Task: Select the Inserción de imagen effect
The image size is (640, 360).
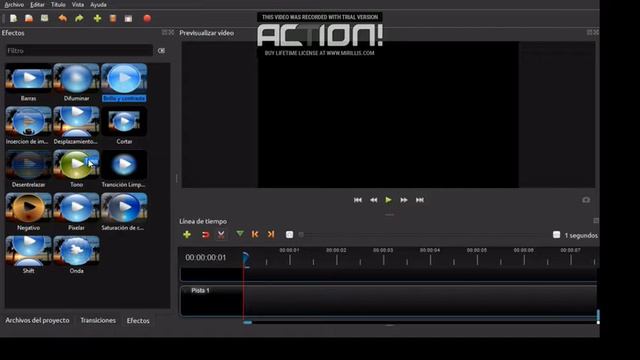Action: coord(28,126)
